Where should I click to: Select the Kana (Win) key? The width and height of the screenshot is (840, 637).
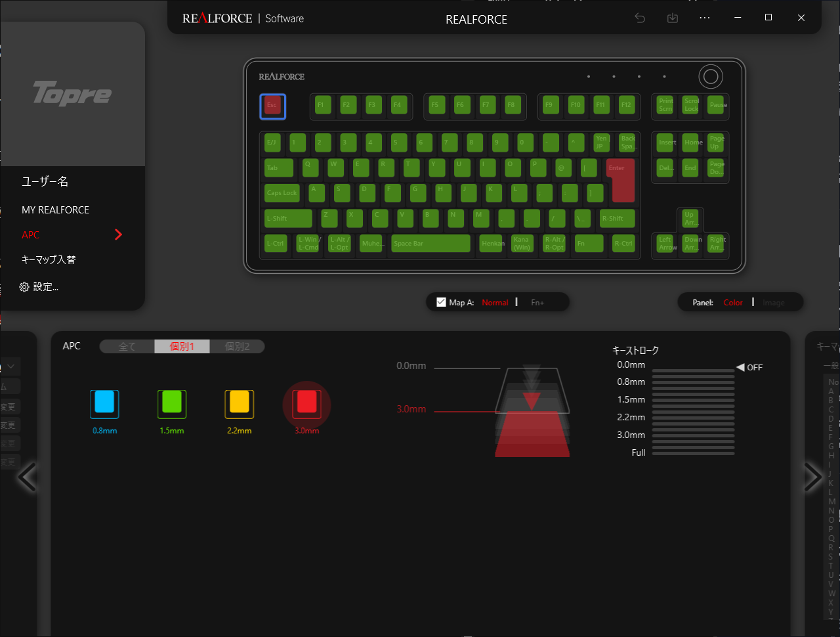[522, 243]
